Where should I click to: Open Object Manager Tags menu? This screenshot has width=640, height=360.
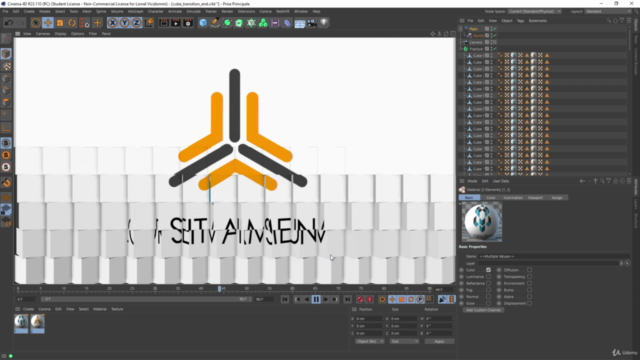pos(520,21)
